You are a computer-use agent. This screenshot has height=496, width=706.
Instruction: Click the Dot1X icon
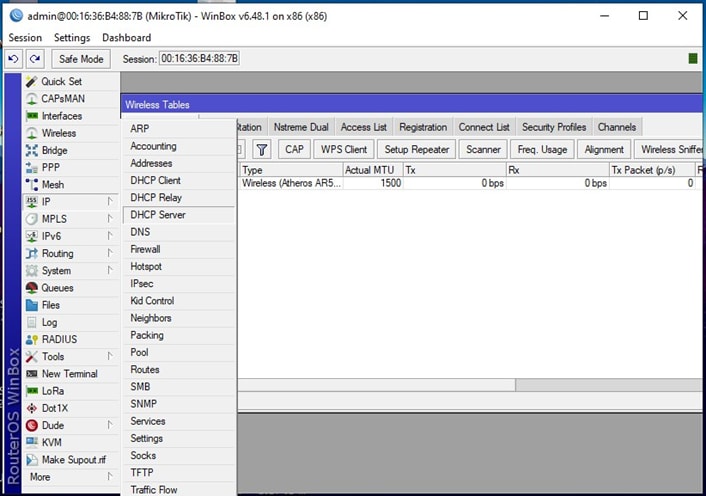pyautogui.click(x=32, y=408)
